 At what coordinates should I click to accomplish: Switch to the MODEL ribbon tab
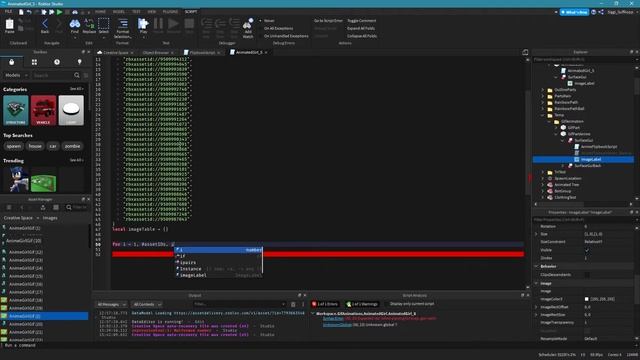(119, 12)
